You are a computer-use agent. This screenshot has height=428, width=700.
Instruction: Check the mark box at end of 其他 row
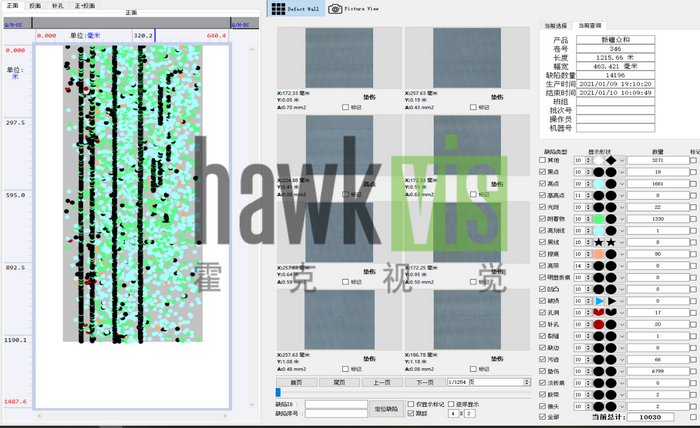coord(693,160)
